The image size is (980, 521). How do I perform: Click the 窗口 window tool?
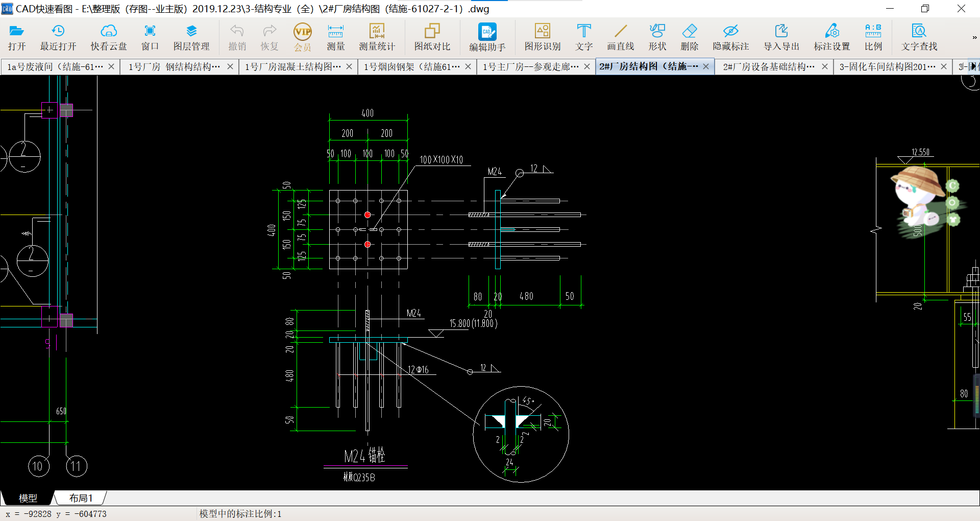[x=150, y=37]
